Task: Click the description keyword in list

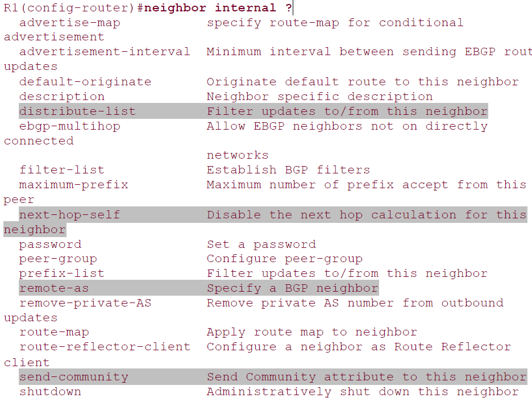Action: 62,96
